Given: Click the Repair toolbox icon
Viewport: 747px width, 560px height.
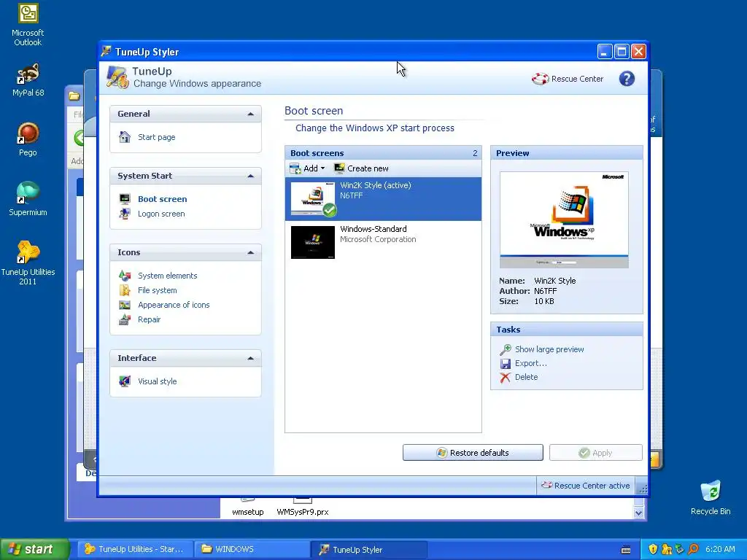Looking at the screenshot, I should coord(125,319).
